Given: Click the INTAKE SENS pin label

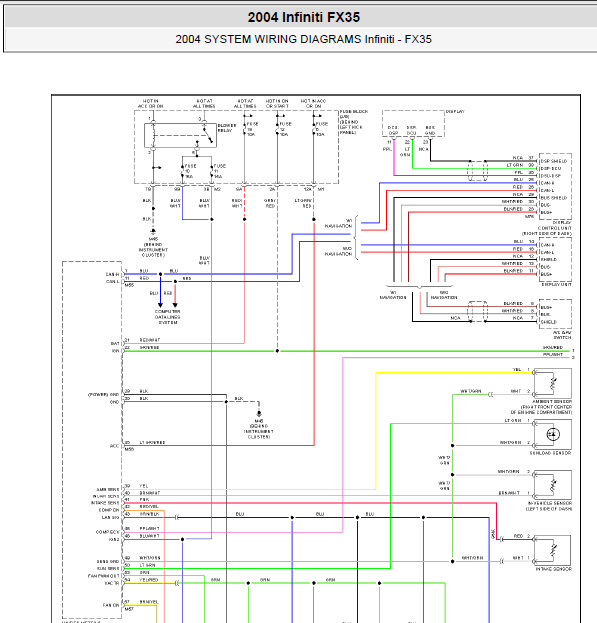Looking at the screenshot, I should pyautogui.click(x=105, y=503).
